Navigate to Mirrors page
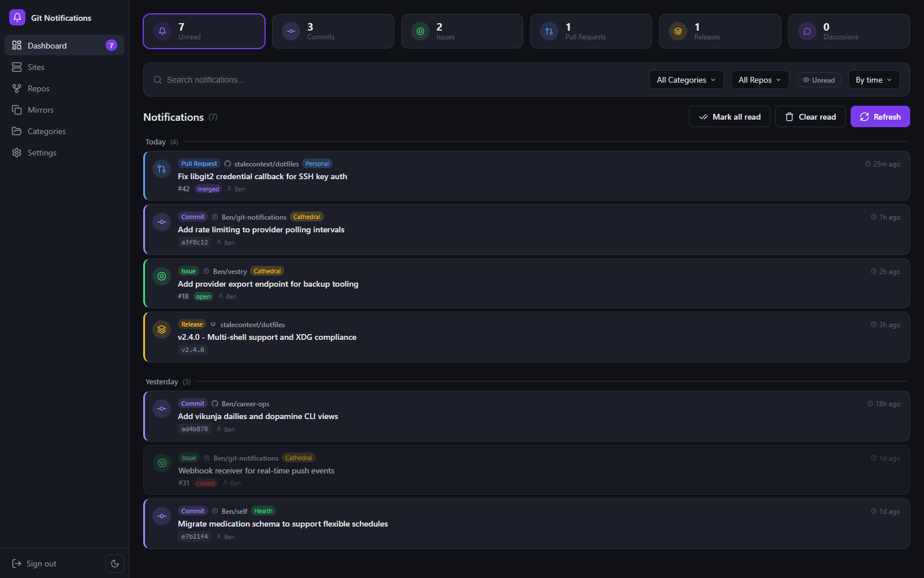Screen dimensions: 924x578 [64, 110]
